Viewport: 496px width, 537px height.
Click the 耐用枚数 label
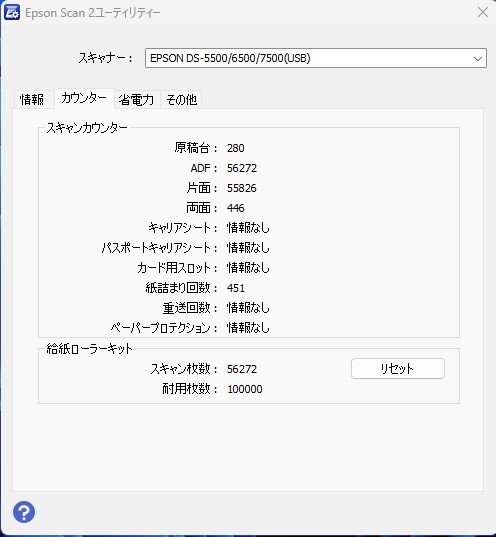pos(190,389)
